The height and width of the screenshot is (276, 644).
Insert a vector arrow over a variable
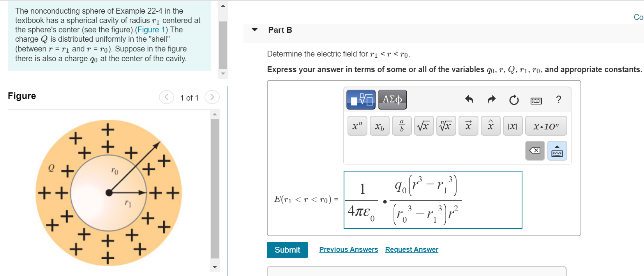pos(468,126)
